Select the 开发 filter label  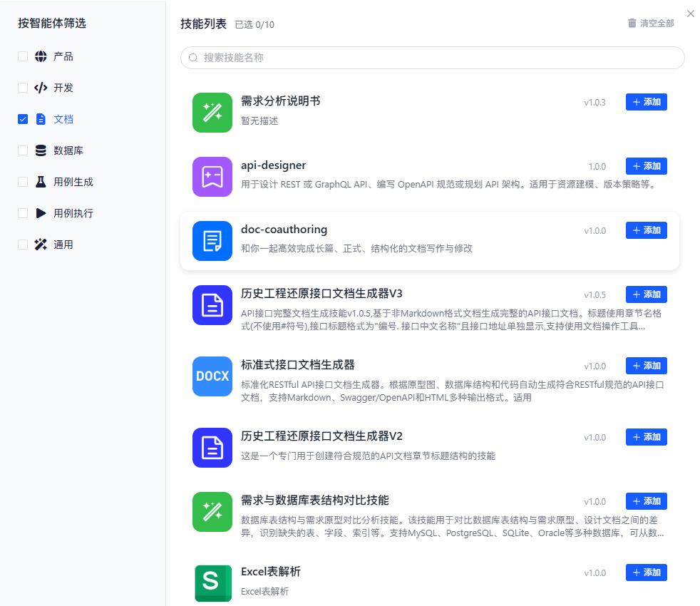coord(63,88)
